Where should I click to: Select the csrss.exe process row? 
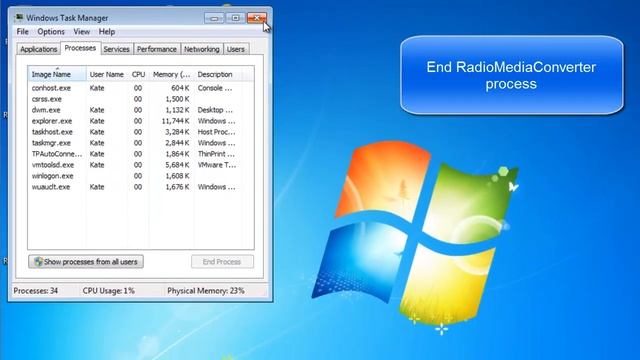pyautogui.click(x=141, y=99)
